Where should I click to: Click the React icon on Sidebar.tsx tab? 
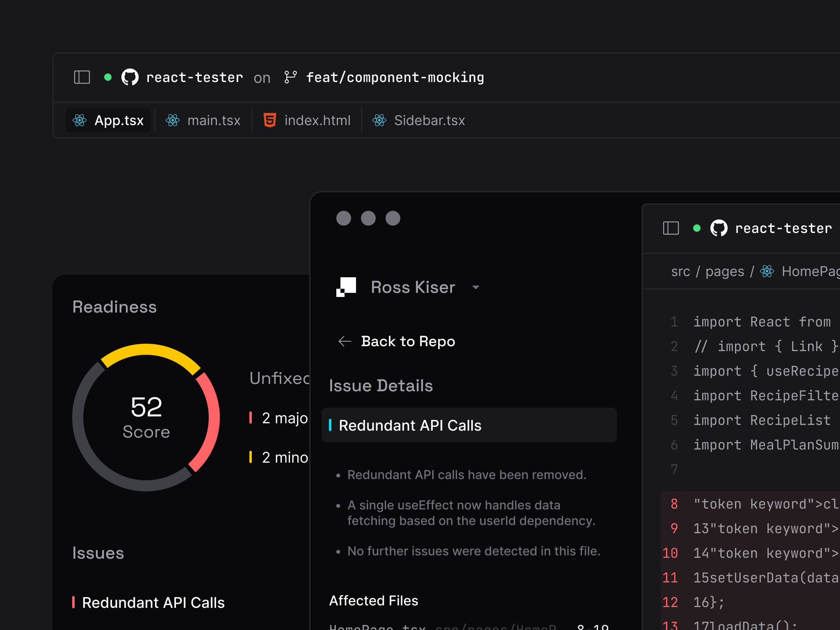379,120
